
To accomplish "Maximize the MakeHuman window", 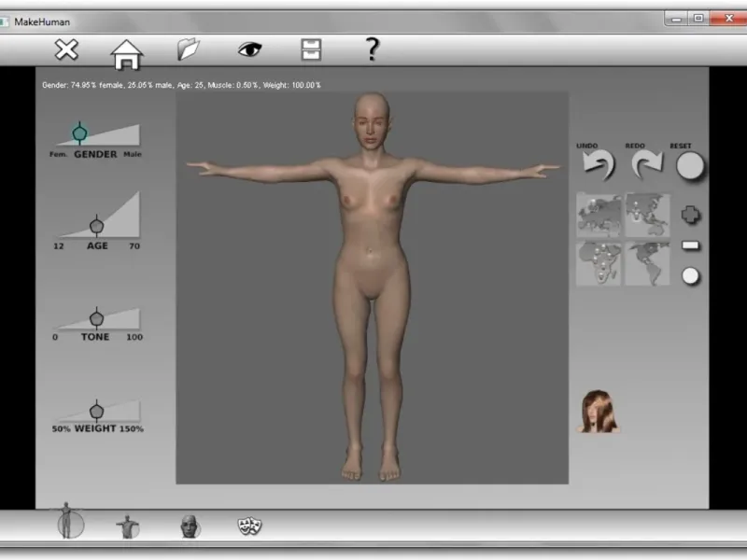I will (x=698, y=19).
